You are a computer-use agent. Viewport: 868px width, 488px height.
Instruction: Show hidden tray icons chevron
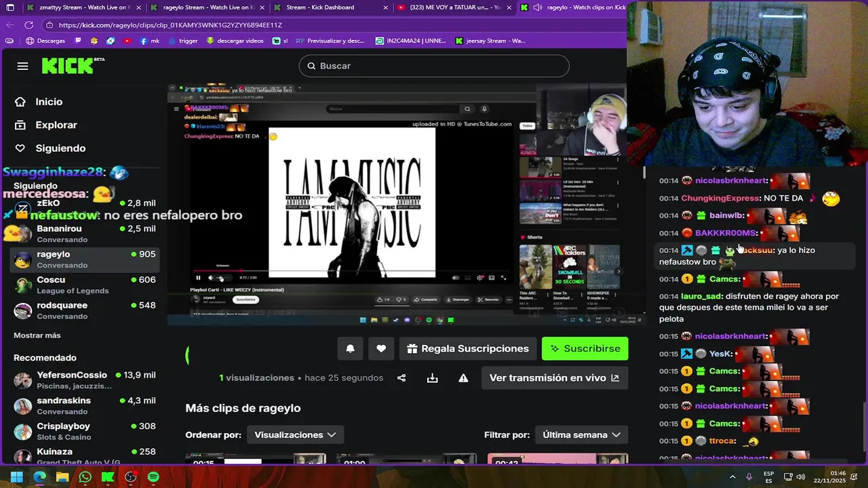tap(732, 477)
